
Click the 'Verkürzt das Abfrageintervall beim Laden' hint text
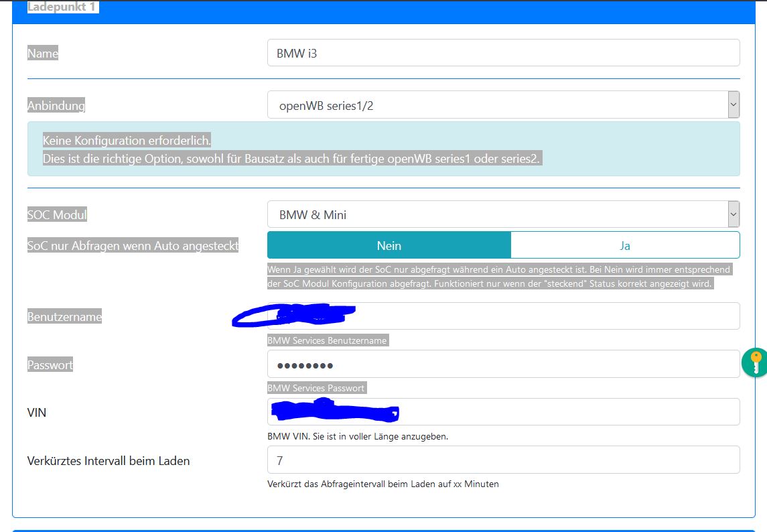(x=383, y=484)
